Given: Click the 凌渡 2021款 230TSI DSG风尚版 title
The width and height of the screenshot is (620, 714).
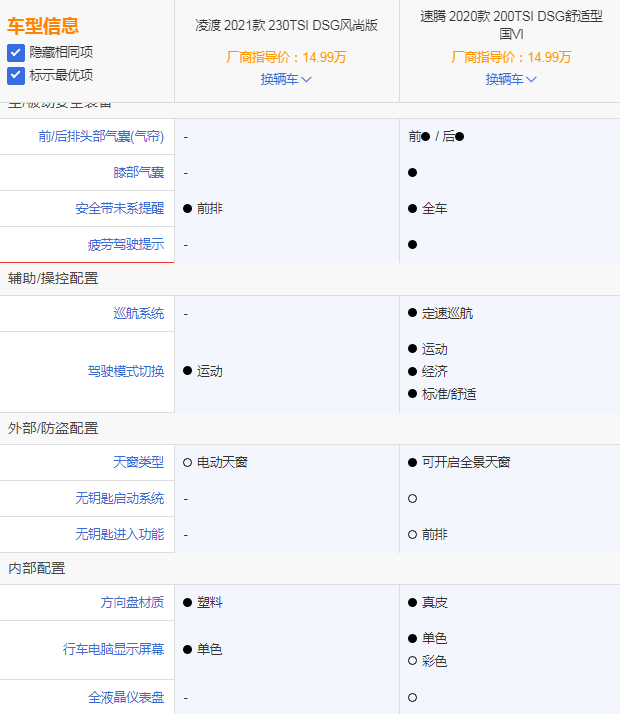Looking at the screenshot, I should pyautogui.click(x=286, y=26).
